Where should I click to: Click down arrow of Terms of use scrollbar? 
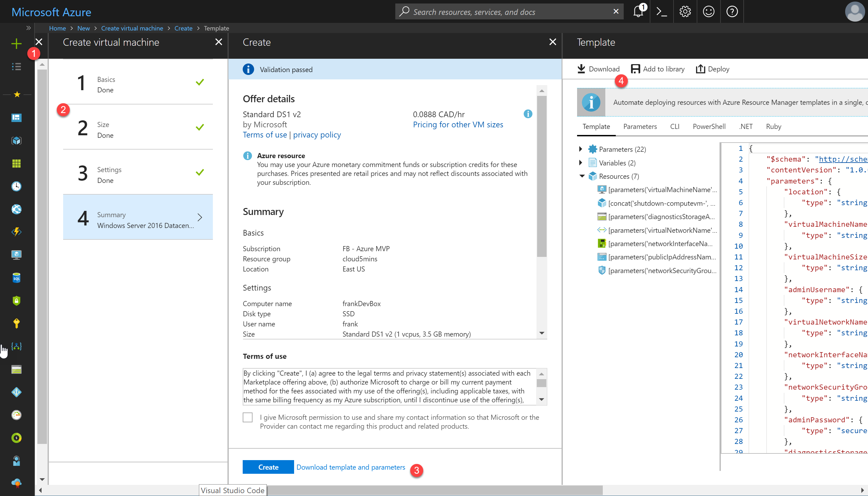pos(542,399)
